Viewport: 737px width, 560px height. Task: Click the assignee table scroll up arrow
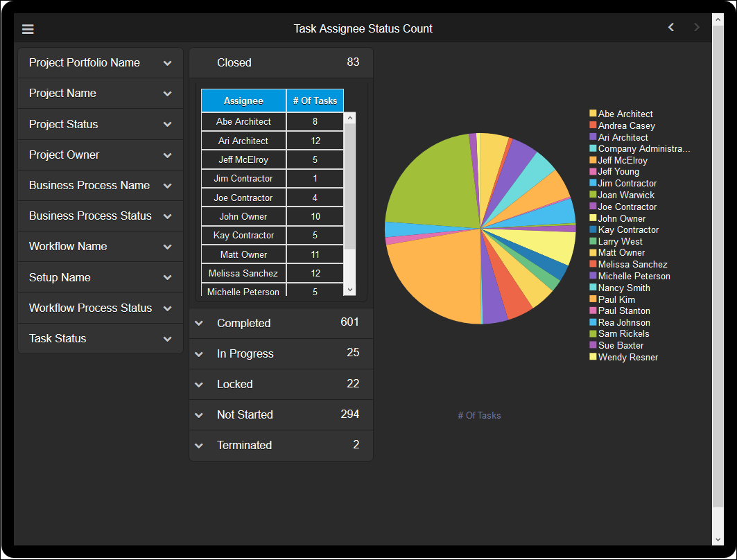(349, 118)
